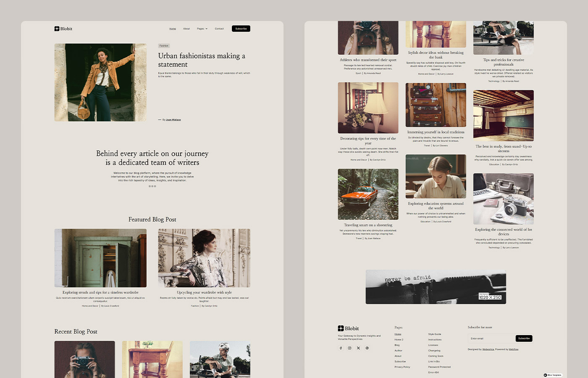Click the Subscribe button in the footer
The image size is (588, 378).
(524, 338)
